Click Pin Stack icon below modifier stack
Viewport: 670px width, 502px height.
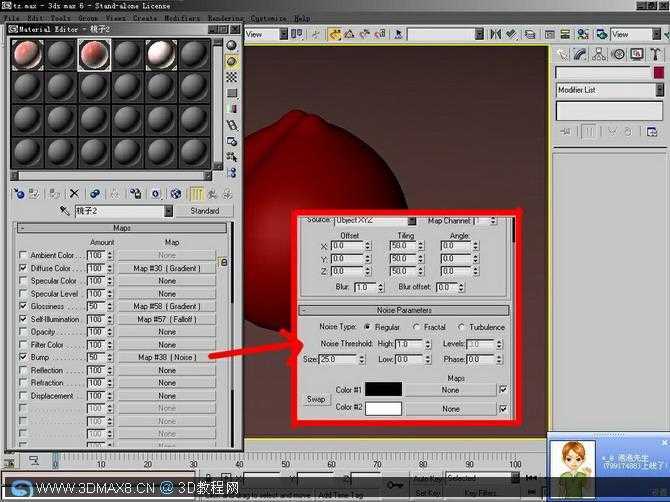(x=565, y=132)
